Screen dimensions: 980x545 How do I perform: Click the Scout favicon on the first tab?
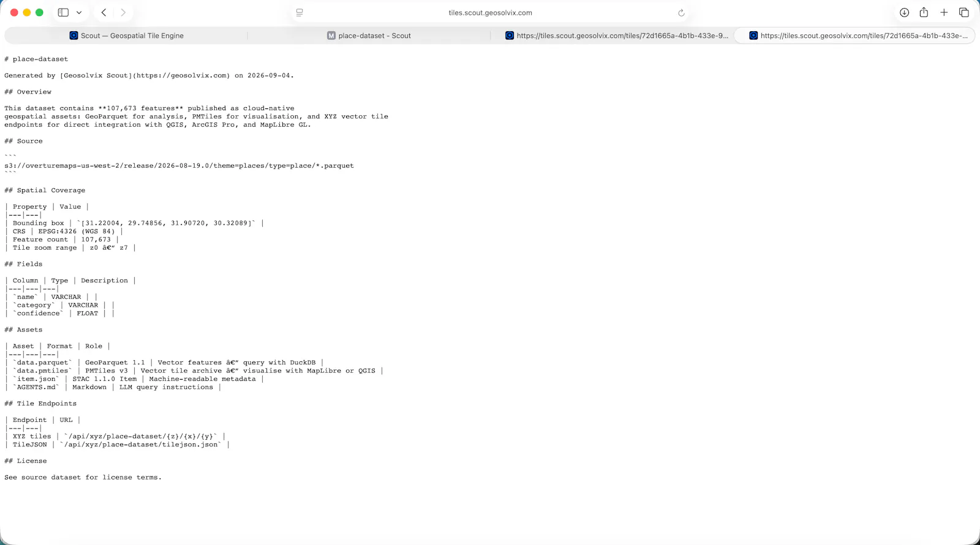(x=74, y=36)
